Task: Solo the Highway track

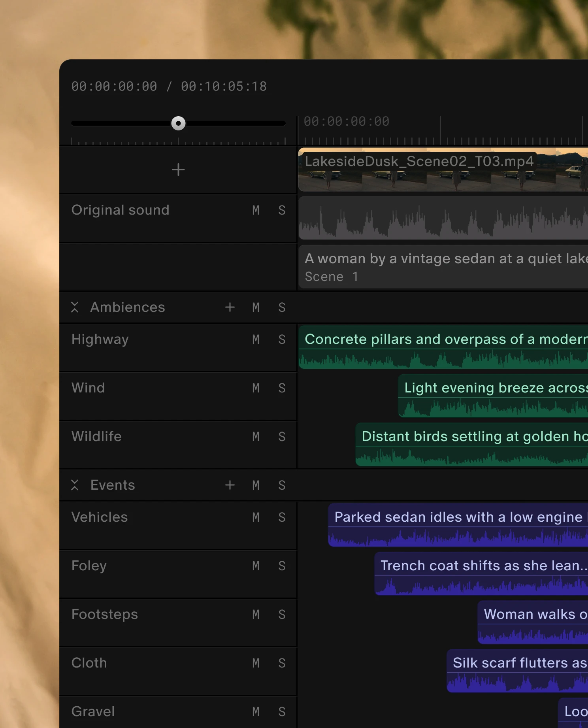Action: (x=282, y=339)
